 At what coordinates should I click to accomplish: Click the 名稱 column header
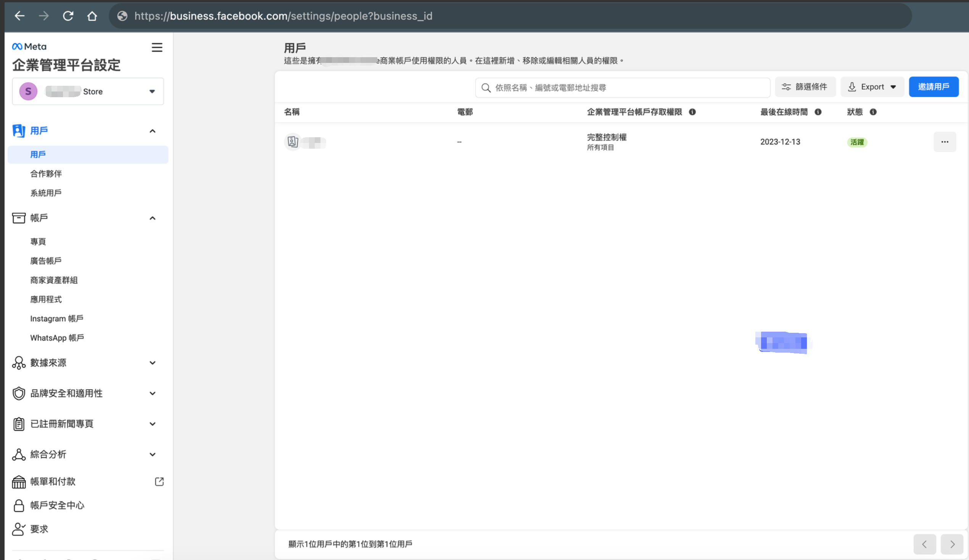point(292,112)
